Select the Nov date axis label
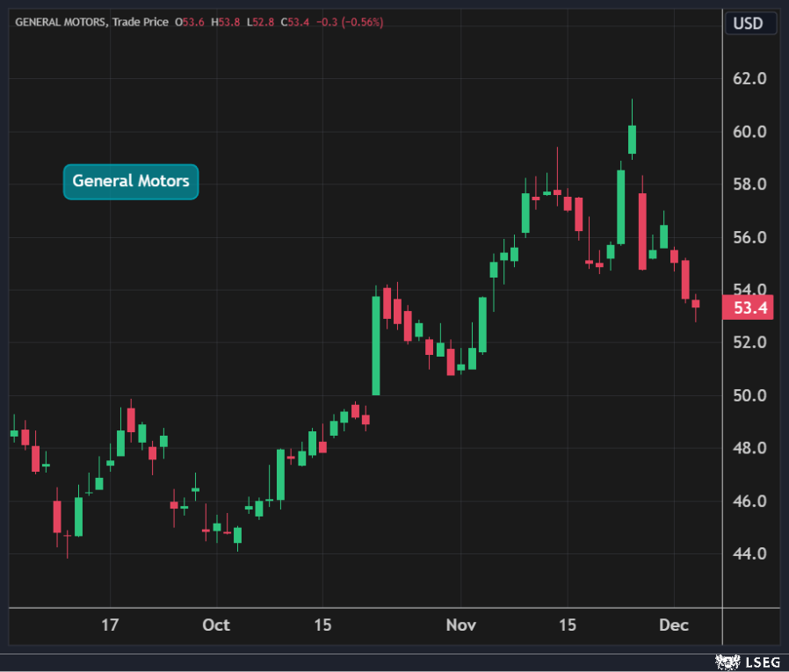This screenshot has height=672, width=789. coord(461,625)
